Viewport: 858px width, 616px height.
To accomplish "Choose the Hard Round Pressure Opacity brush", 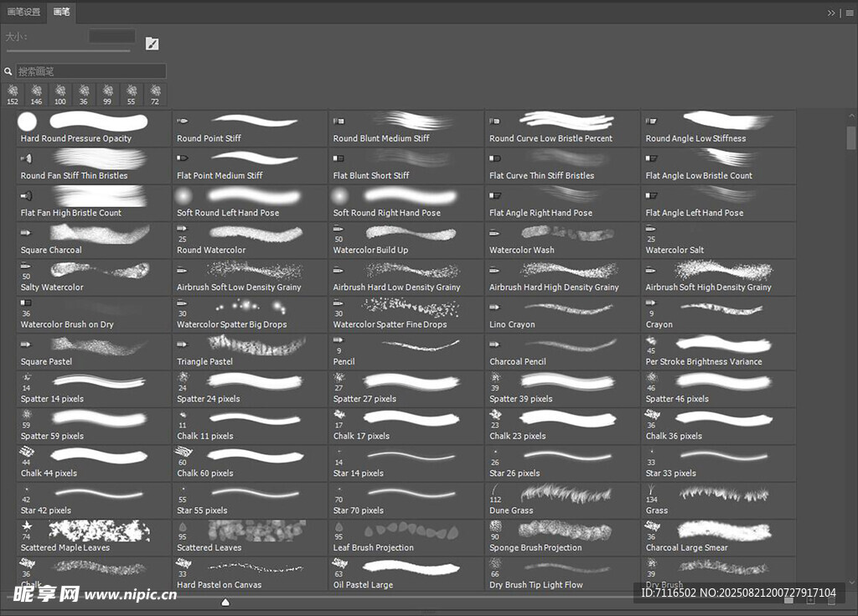I will 94,128.
